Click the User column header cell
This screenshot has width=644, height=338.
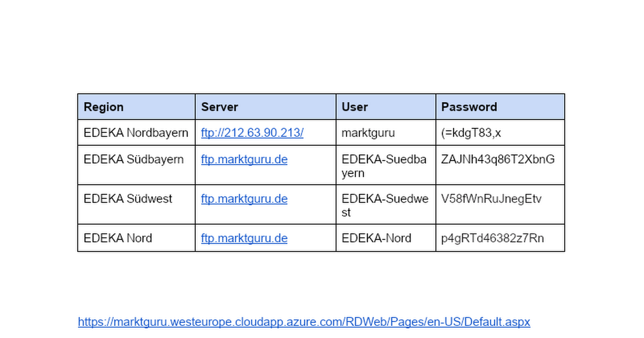coord(385,107)
